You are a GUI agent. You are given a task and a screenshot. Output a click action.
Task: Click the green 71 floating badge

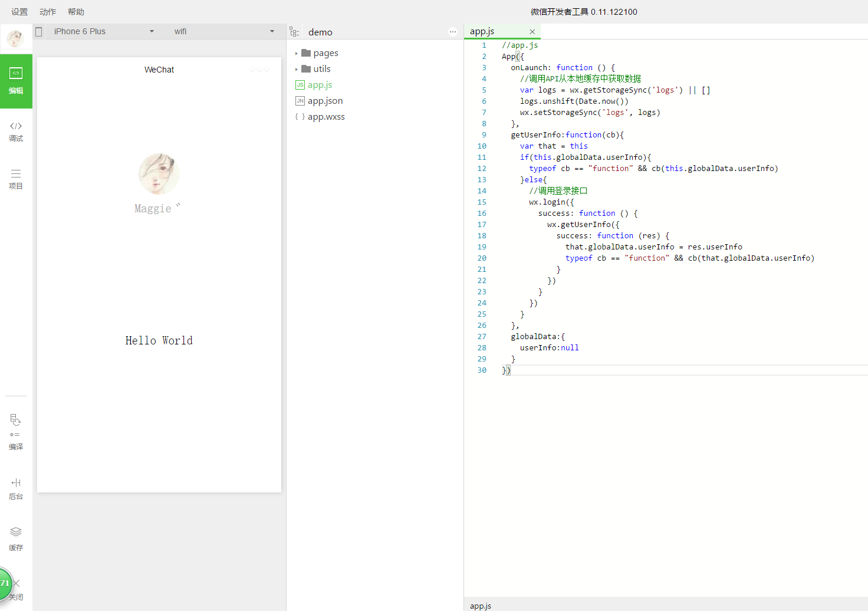click(x=5, y=583)
